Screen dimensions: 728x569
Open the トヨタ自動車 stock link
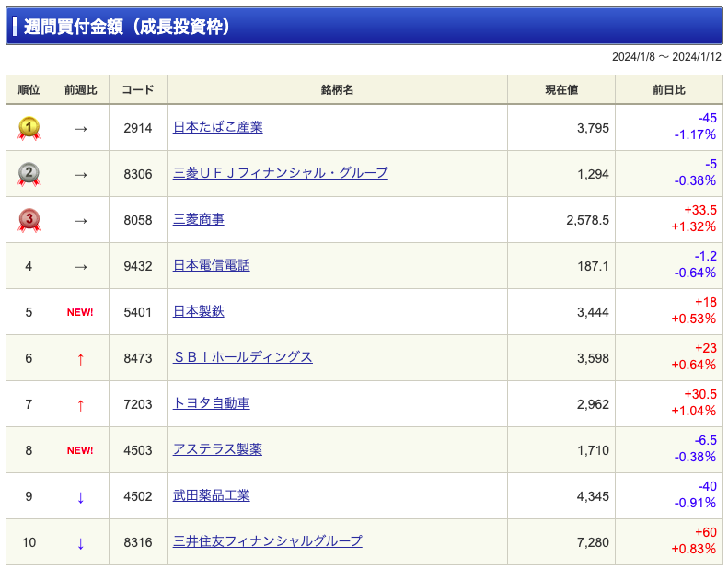[212, 402]
